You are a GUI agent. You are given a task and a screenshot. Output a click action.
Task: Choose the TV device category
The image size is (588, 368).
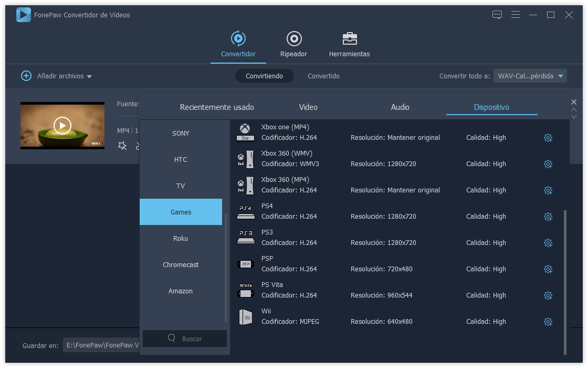(x=181, y=186)
